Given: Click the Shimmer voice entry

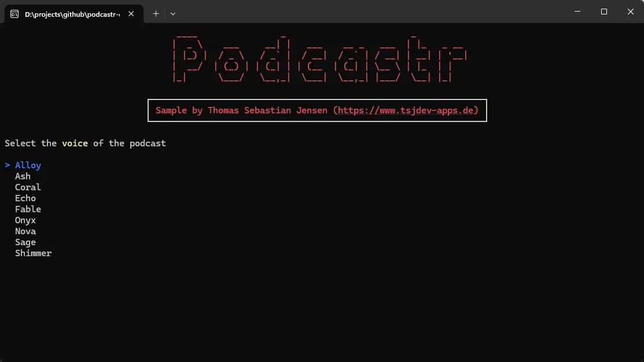Looking at the screenshot, I should pos(33,253).
